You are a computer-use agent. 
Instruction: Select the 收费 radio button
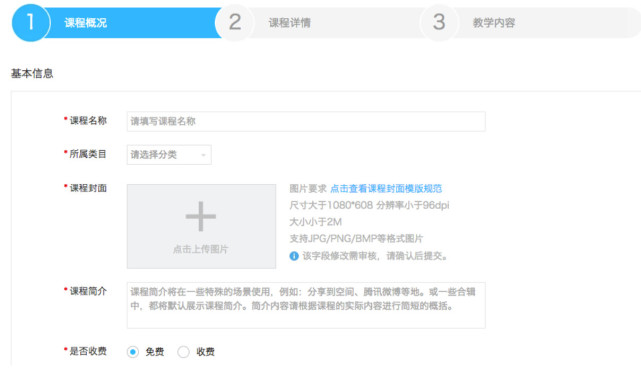(183, 352)
